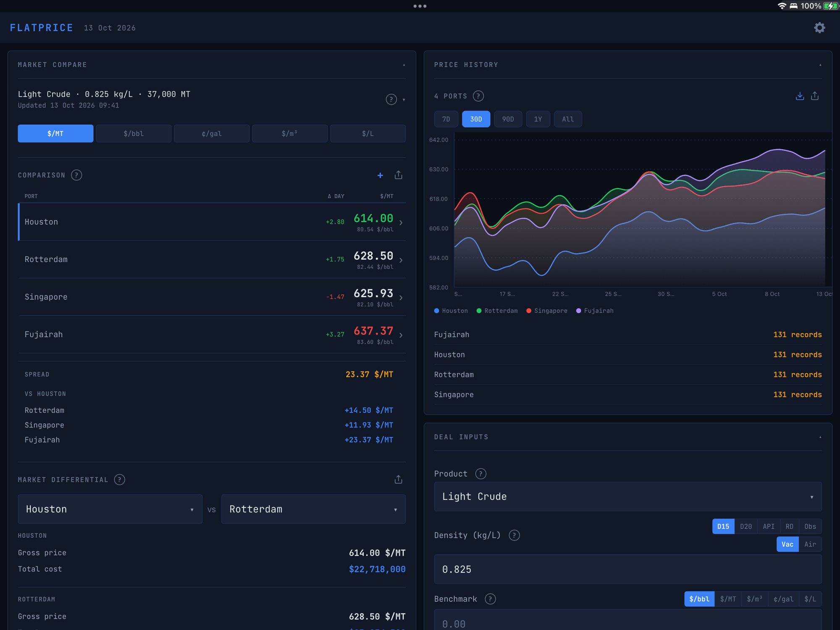Share the price history chart
840x630 pixels.
(x=815, y=96)
